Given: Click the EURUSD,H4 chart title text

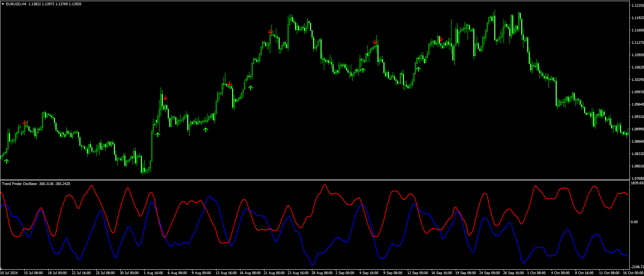Looking at the screenshot, I should [x=16, y=4].
